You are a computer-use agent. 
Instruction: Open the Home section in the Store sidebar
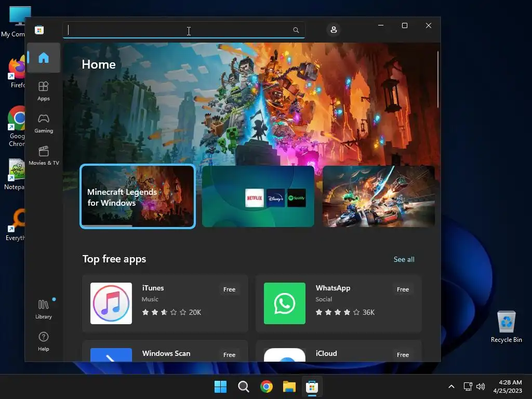click(x=44, y=58)
